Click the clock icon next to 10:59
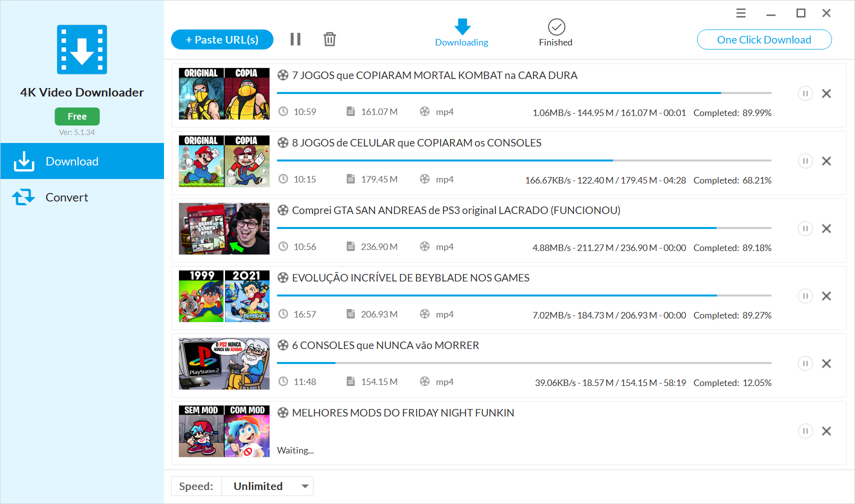855x504 pixels. (x=283, y=111)
